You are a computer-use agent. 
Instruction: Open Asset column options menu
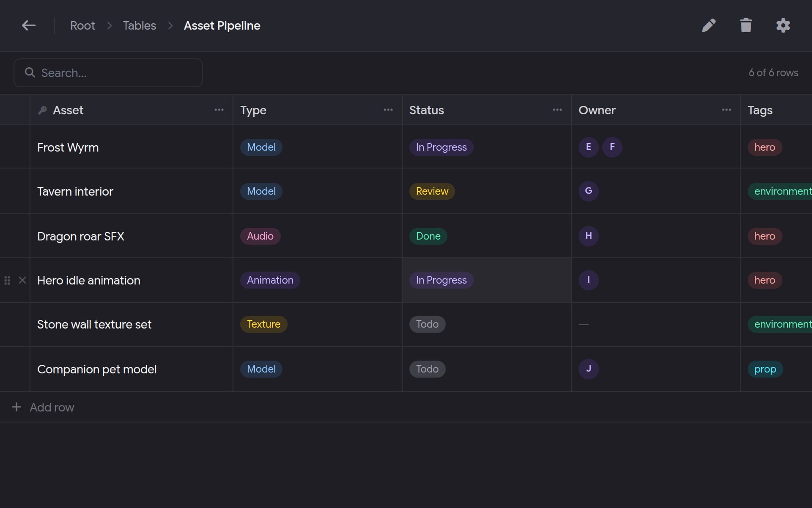point(219,110)
